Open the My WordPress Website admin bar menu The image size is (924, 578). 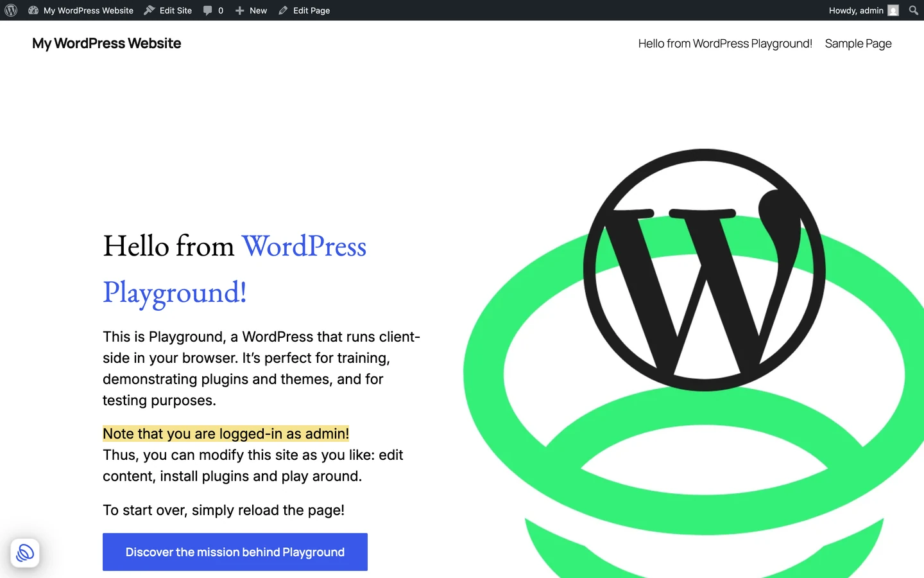[x=81, y=10]
